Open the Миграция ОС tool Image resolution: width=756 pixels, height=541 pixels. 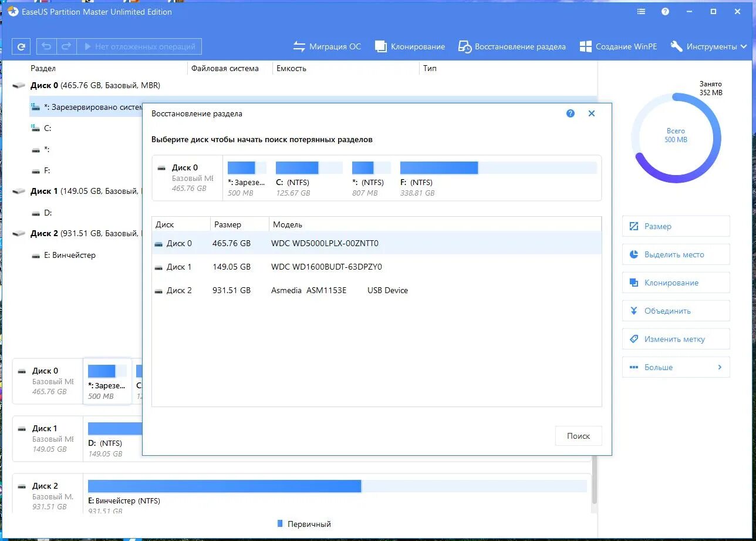pyautogui.click(x=327, y=46)
